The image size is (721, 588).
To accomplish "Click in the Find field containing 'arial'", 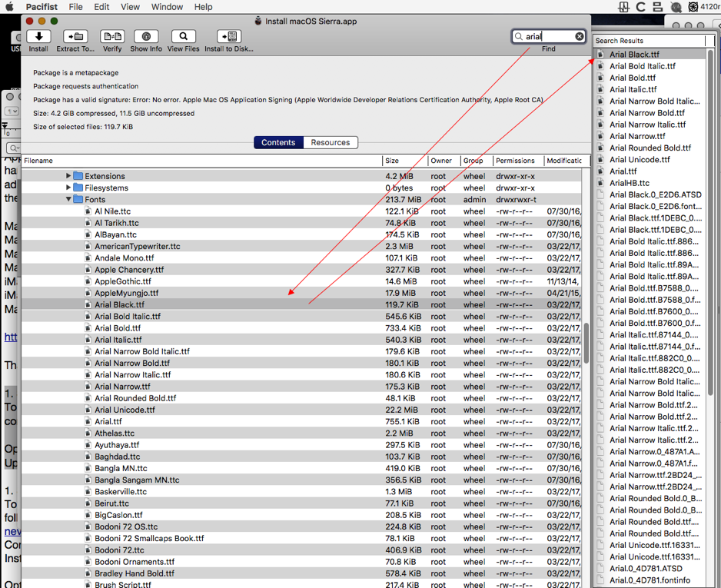I will 549,36.
